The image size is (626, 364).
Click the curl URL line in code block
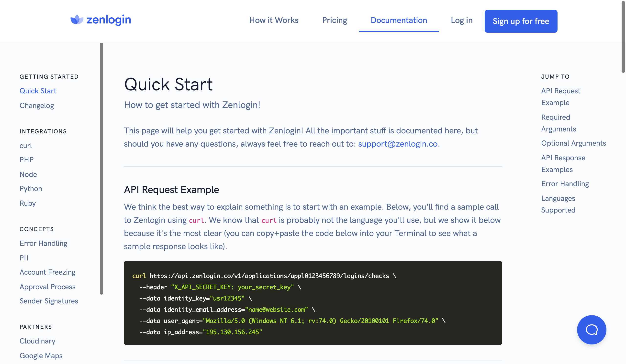tap(264, 276)
